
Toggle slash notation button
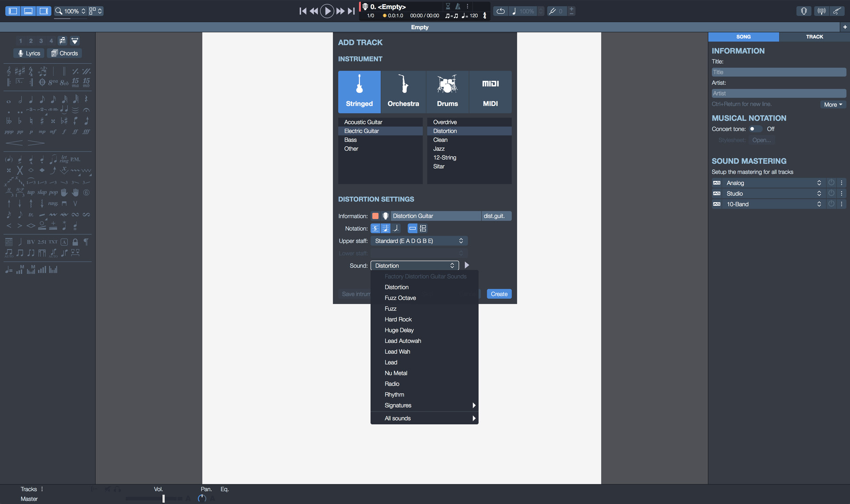(397, 228)
